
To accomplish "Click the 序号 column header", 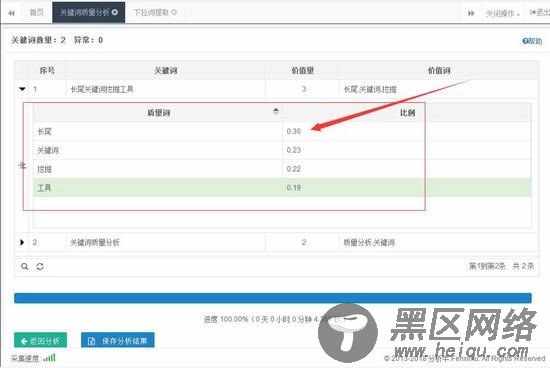I will click(x=47, y=70).
